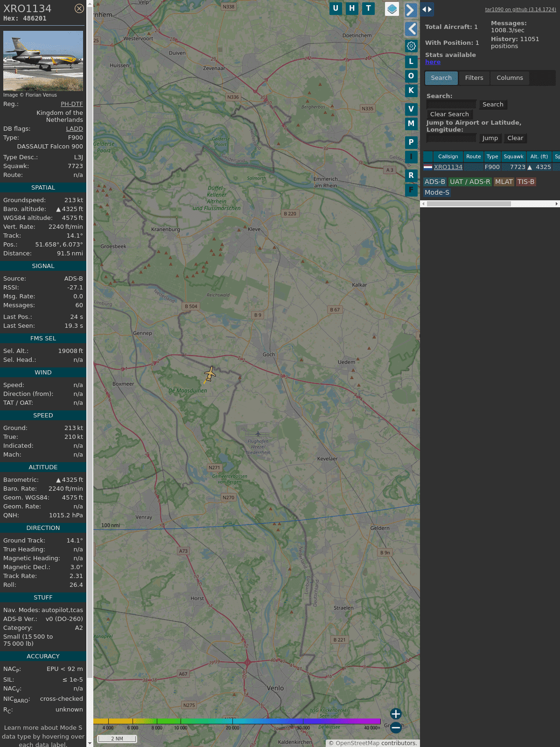Toggle the V map button
Image resolution: width=560 pixels, height=747 pixels.
411,109
